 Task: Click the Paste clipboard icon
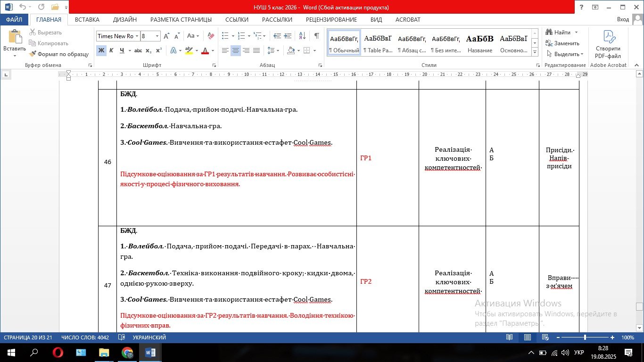click(x=15, y=37)
